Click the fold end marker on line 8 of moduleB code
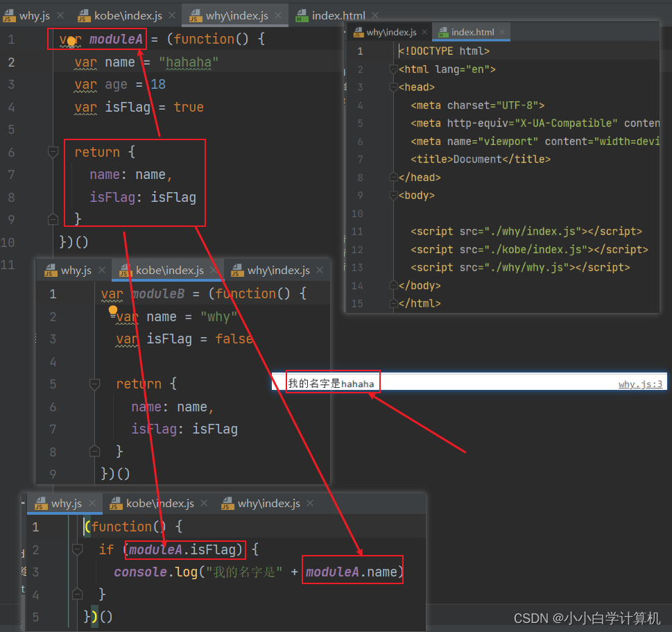 [x=95, y=451]
